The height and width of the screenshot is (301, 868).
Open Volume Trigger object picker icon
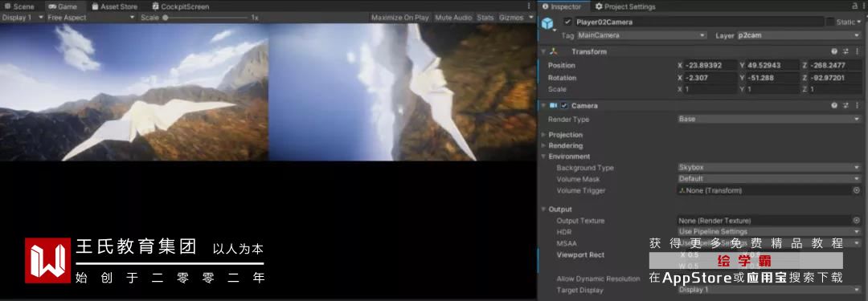(x=857, y=190)
